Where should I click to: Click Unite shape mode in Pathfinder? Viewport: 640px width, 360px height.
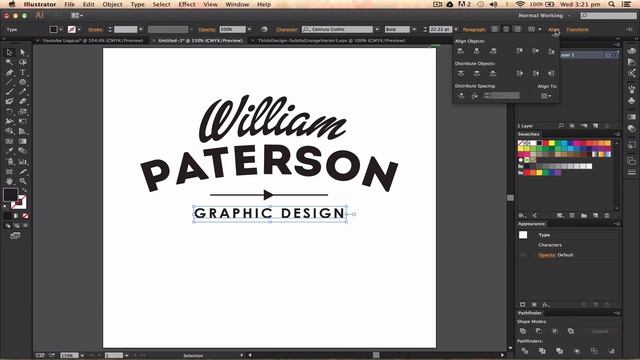523,331
